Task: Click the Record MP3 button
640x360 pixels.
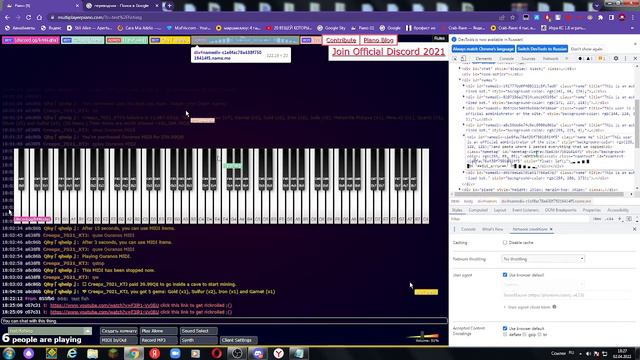Action: pos(159,340)
